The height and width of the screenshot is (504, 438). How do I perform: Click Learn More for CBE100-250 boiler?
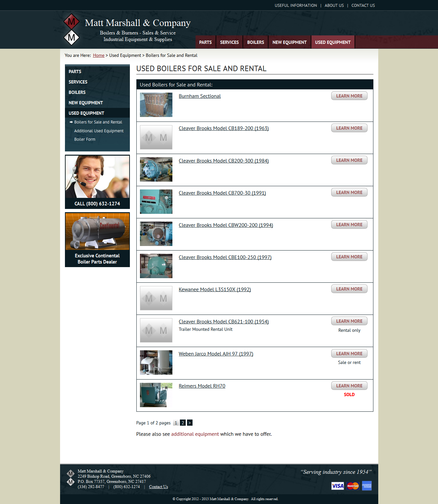[349, 257]
